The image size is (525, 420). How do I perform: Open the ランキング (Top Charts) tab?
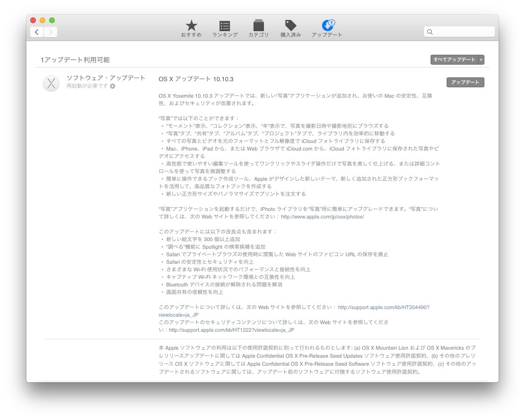pyautogui.click(x=225, y=29)
